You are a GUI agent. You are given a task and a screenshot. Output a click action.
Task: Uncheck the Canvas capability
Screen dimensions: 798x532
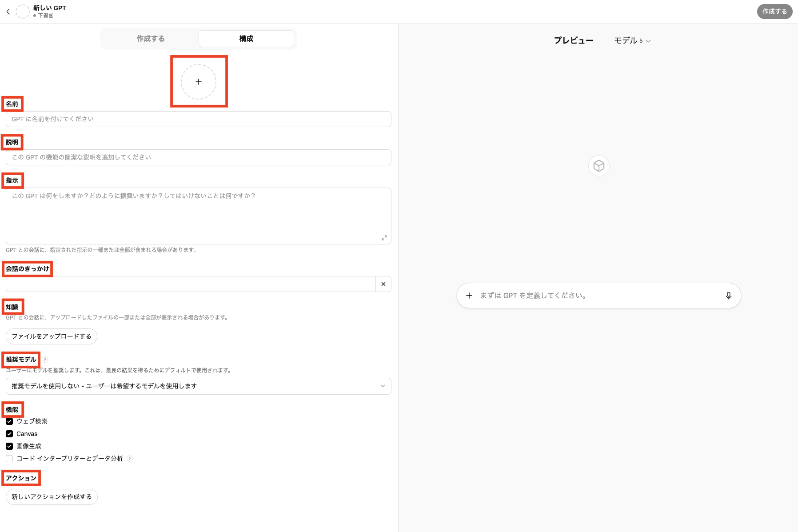coord(9,434)
